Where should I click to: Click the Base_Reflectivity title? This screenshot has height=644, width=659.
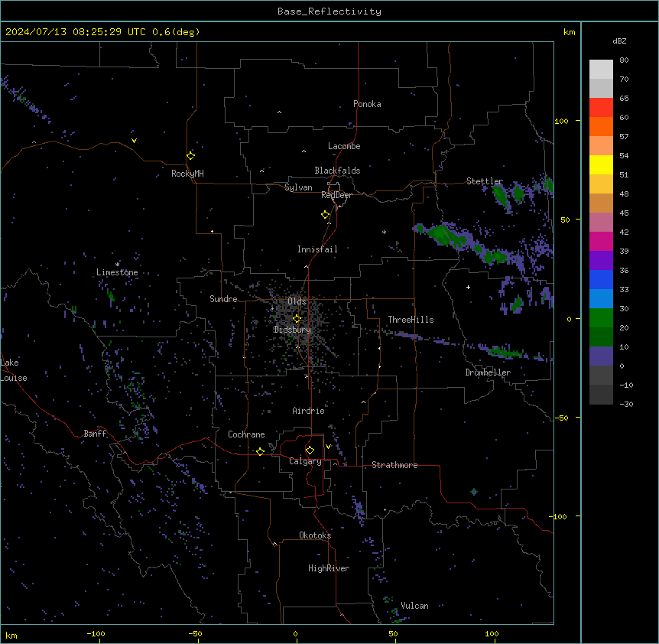pos(329,11)
